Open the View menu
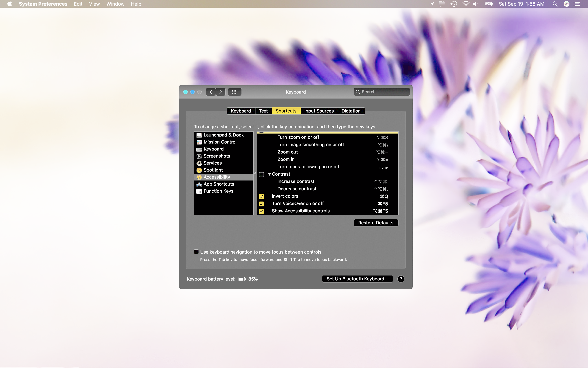The height and width of the screenshot is (368, 588). click(x=94, y=4)
